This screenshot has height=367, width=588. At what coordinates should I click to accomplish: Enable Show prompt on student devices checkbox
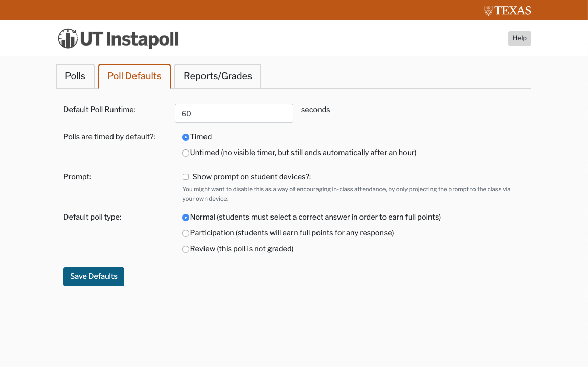(186, 177)
